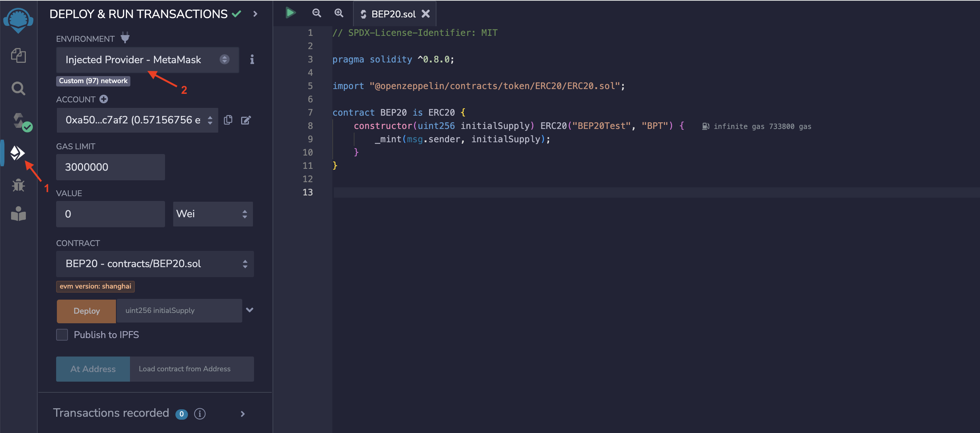Add a new account with plus icon
Screen dimensions: 980x433
click(103, 99)
